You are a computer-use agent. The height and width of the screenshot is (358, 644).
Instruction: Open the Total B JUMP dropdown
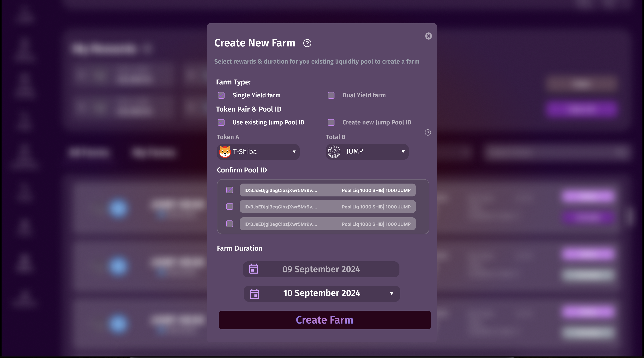[403, 152]
